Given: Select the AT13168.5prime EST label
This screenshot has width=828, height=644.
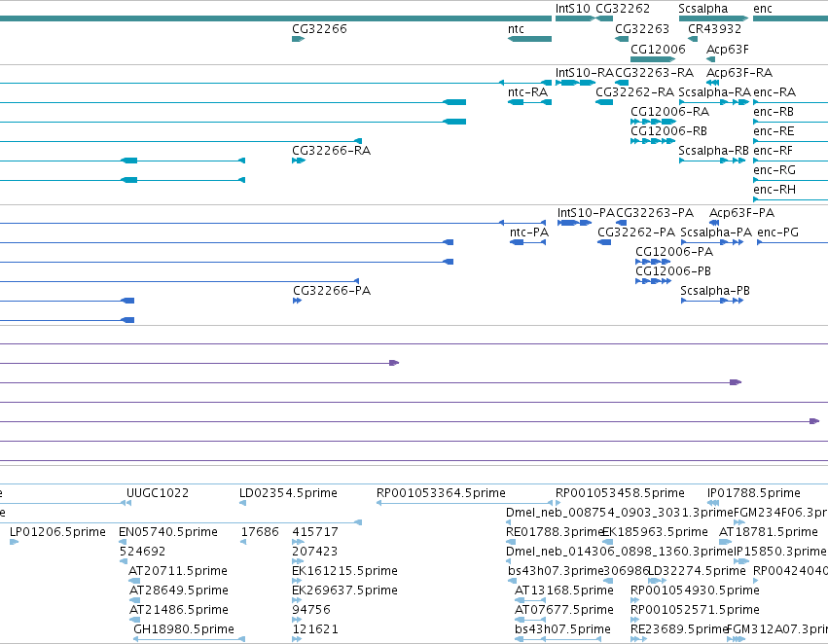Looking at the screenshot, I should pyautogui.click(x=564, y=591).
